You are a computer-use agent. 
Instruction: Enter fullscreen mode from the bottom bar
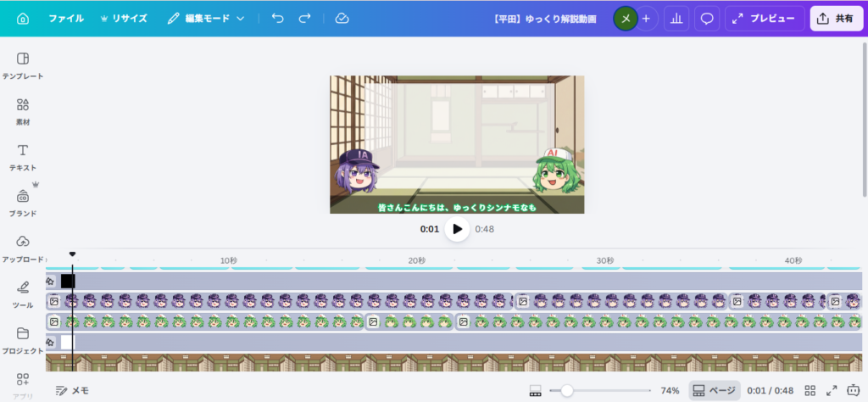click(831, 390)
